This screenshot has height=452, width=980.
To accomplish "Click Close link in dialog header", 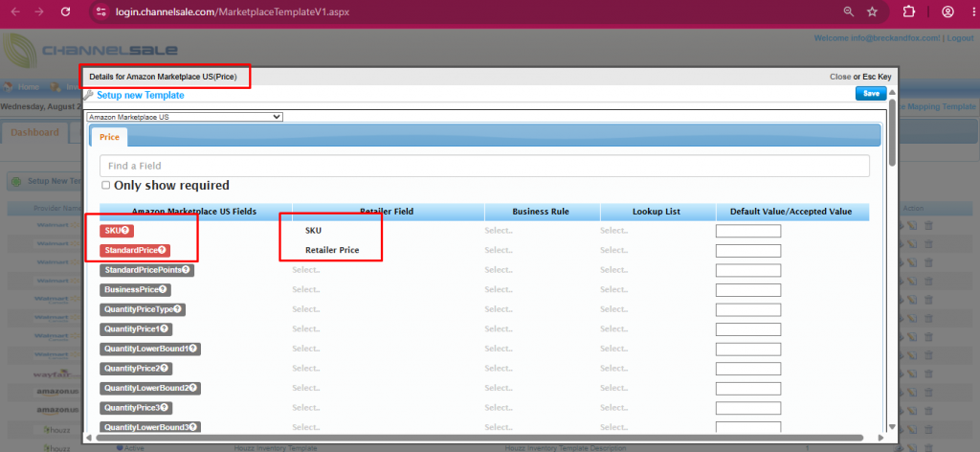I will [x=840, y=77].
